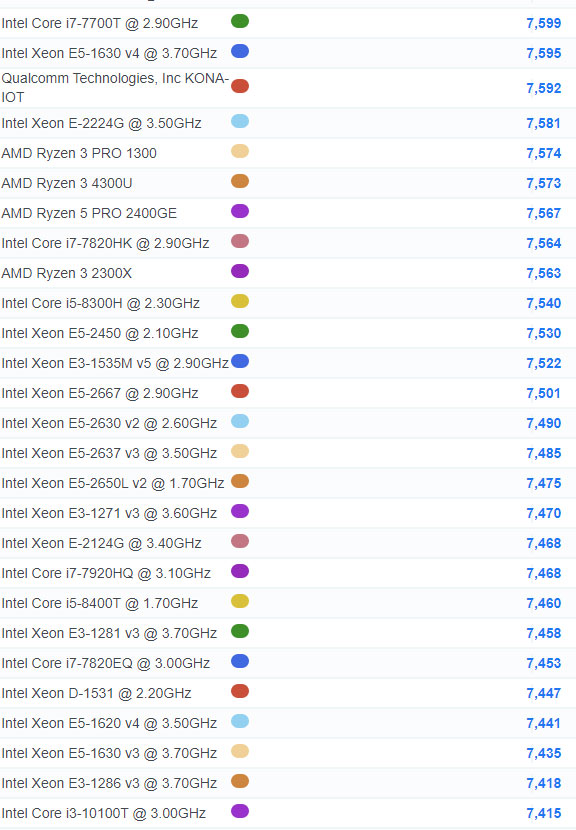The image size is (576, 830).
Task: Click the 7,441 score value
Action: pos(544,723)
